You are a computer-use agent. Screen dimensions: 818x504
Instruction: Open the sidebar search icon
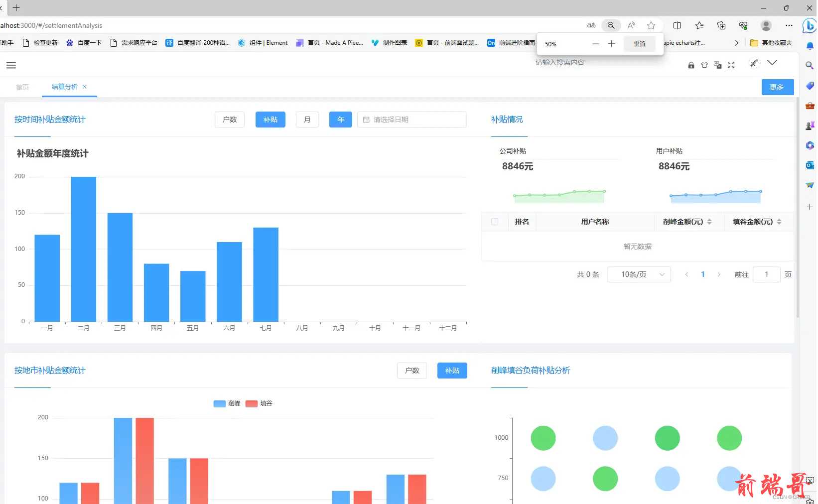click(810, 65)
